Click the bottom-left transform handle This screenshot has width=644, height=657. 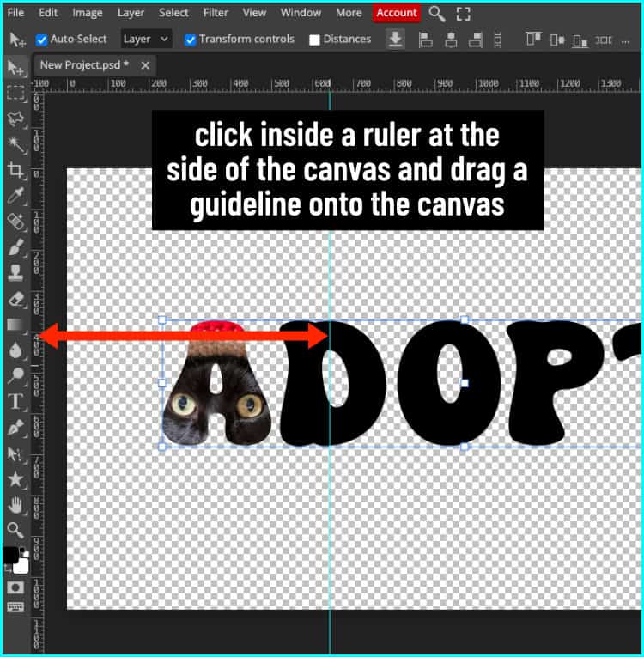coord(162,447)
